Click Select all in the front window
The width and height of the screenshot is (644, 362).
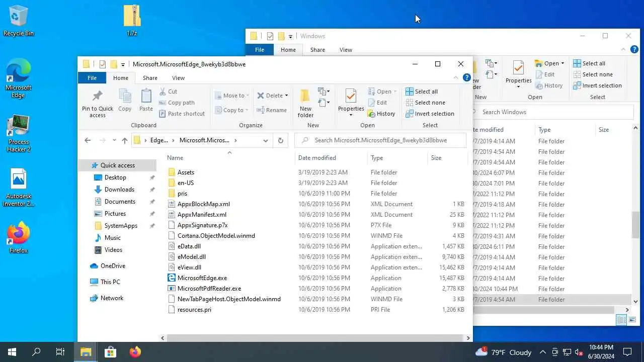coord(422,92)
